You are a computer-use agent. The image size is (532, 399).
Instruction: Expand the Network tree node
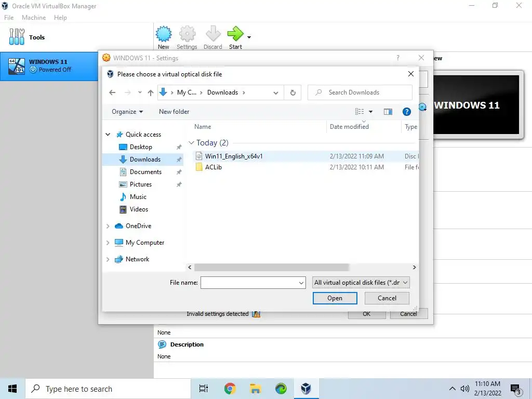pos(108,259)
